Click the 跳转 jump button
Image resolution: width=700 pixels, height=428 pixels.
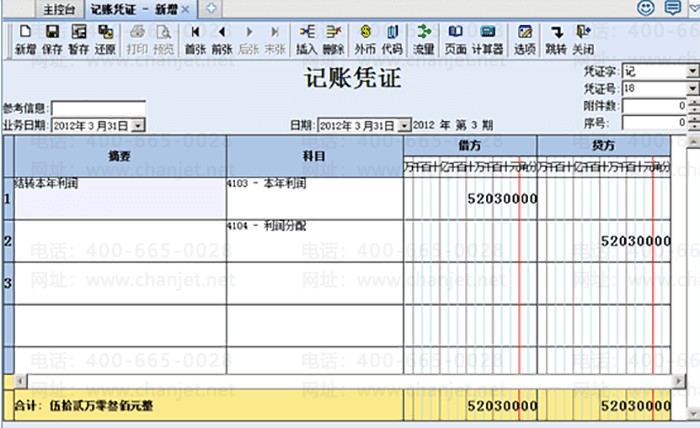[x=556, y=39]
